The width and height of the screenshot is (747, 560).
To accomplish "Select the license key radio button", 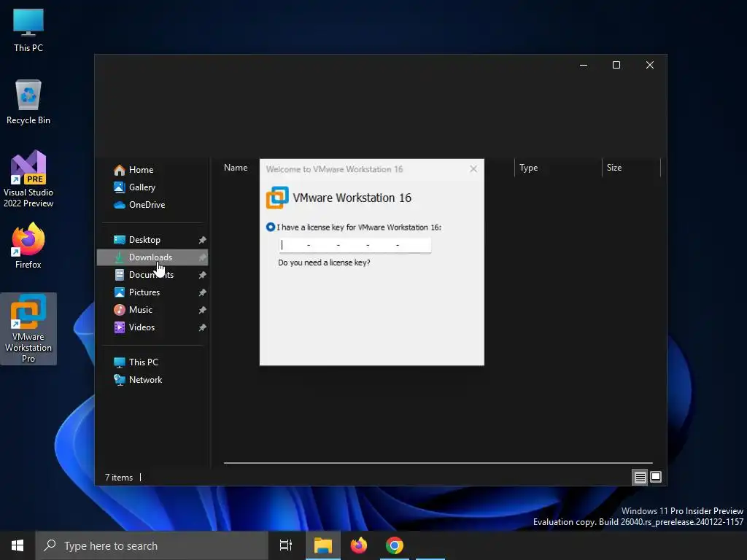I will pyautogui.click(x=271, y=227).
